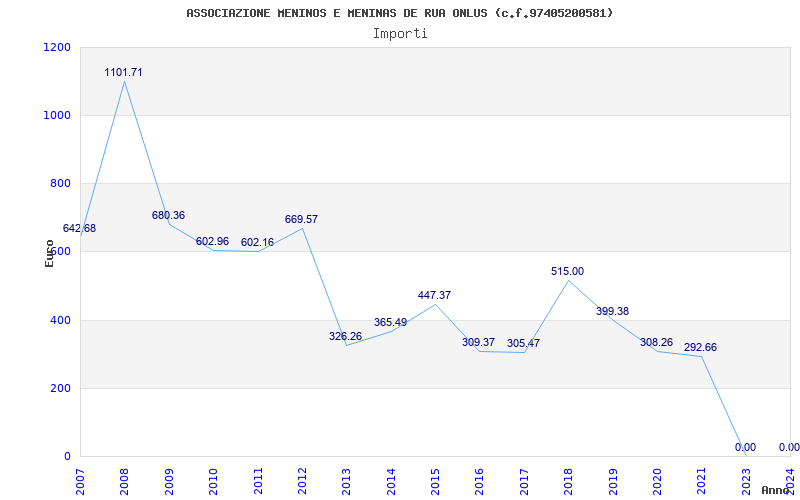The image size is (800, 500).
Task: Click the 365.49 value label
Action: click(390, 322)
